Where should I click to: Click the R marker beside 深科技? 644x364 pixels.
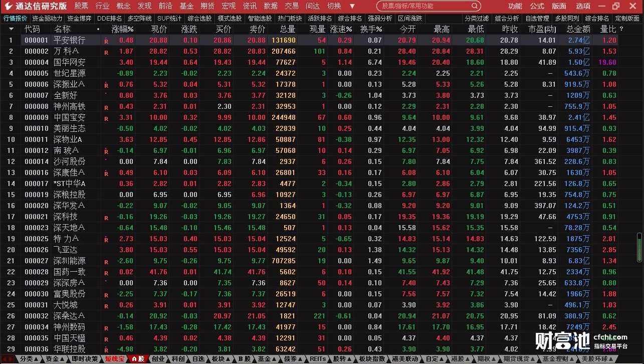106,217
